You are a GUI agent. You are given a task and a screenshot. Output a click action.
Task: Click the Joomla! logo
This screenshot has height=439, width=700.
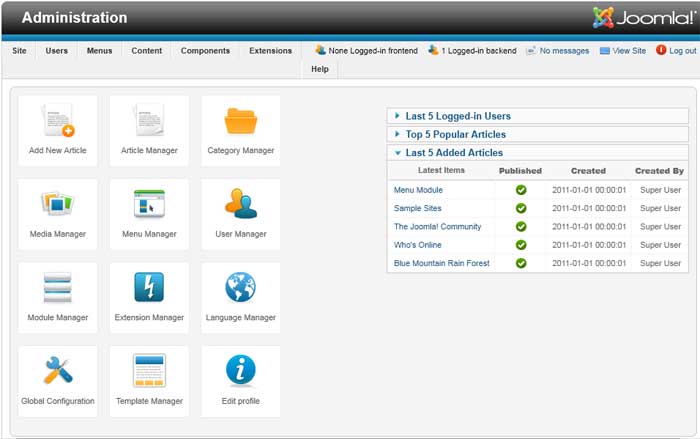click(643, 18)
